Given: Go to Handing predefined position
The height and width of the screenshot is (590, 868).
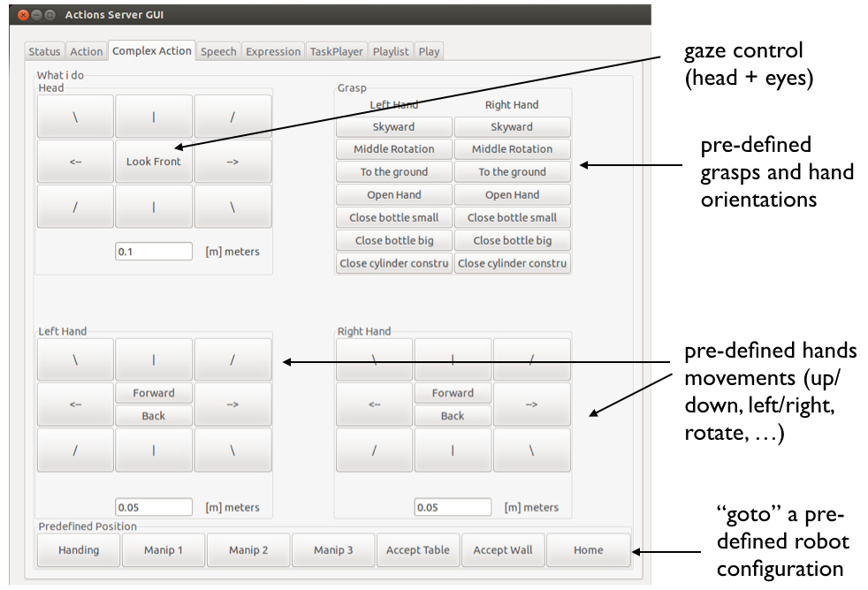Looking at the screenshot, I should 79,550.
